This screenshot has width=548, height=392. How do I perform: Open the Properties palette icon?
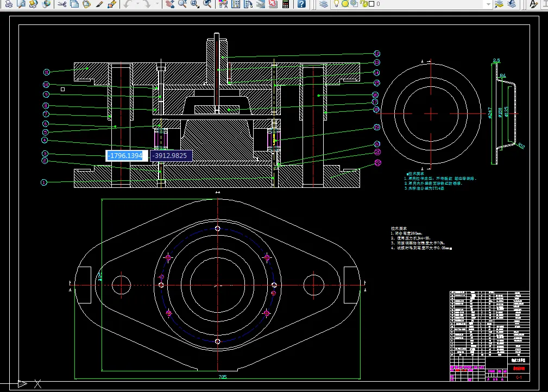223,4
